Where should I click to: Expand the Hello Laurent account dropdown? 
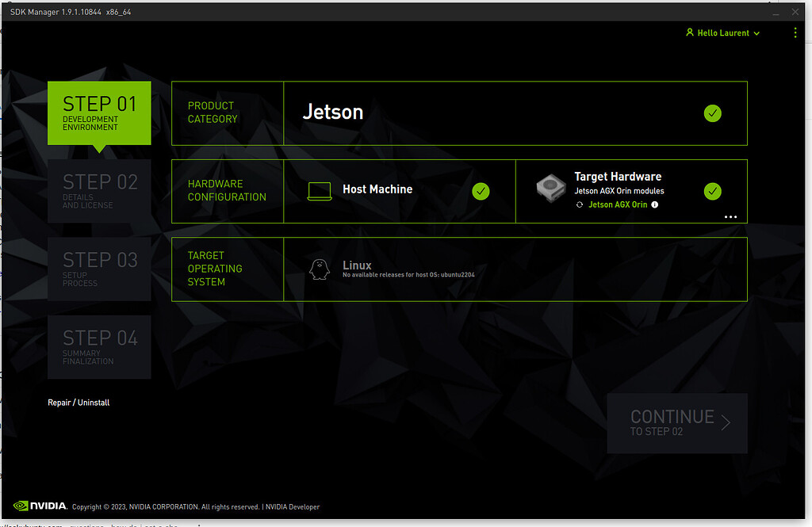click(x=757, y=32)
